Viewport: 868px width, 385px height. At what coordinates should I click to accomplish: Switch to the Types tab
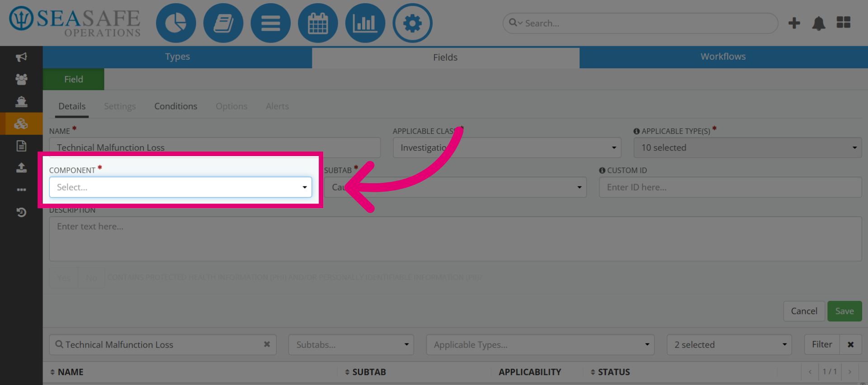[x=177, y=57]
